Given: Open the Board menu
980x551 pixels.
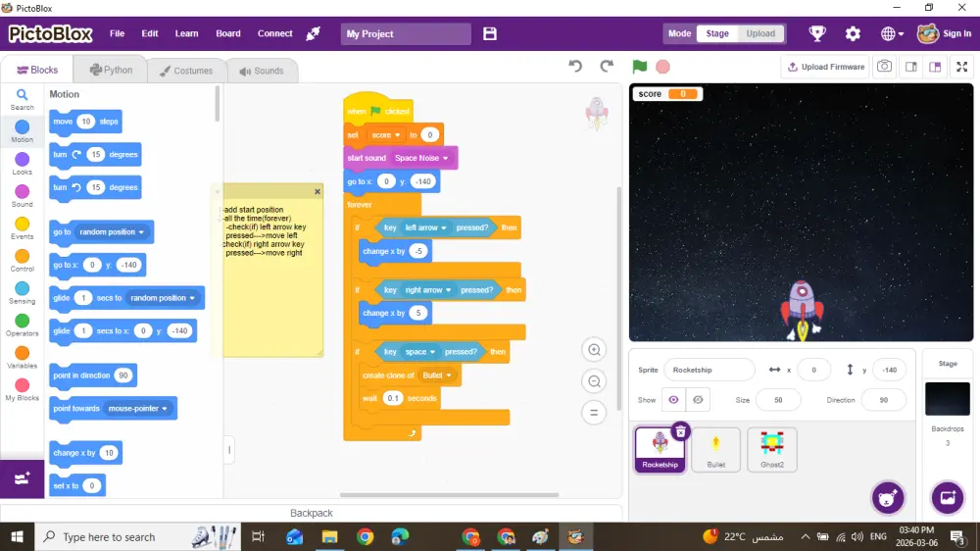Looking at the screenshot, I should click(228, 33).
